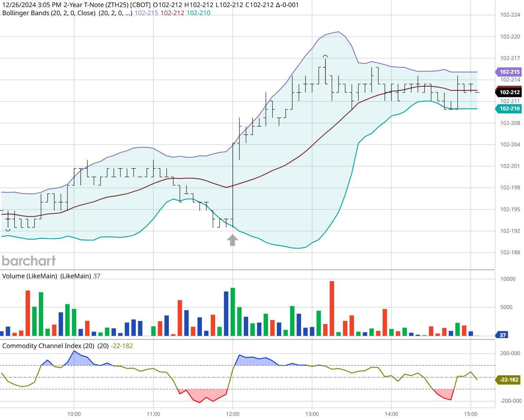
Task: Click the barchart logo watermark
Action: pos(29,261)
